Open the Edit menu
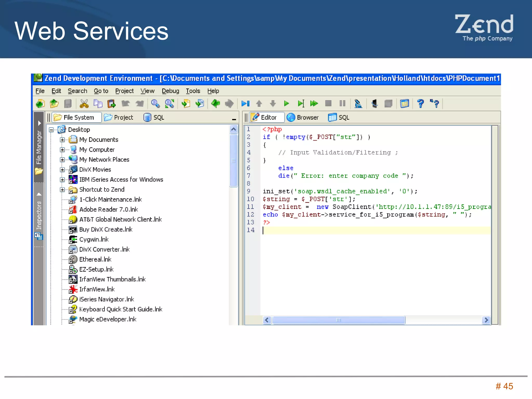Viewport: 532px width, 399px height. (x=56, y=91)
